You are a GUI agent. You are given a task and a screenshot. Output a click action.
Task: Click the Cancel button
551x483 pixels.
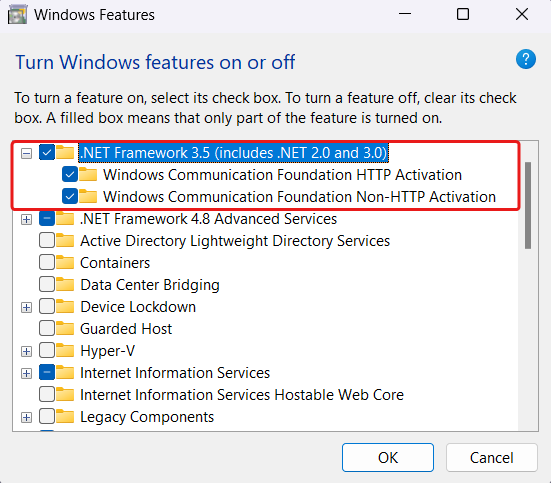click(x=492, y=458)
